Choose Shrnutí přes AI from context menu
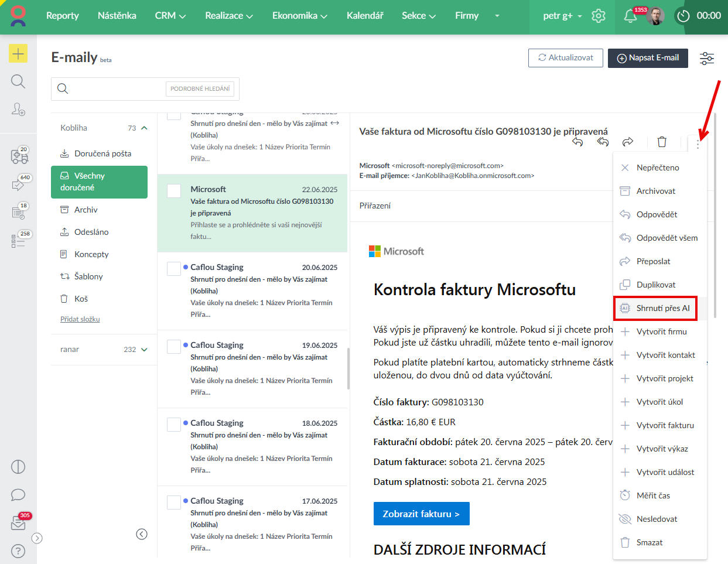 [x=662, y=308]
